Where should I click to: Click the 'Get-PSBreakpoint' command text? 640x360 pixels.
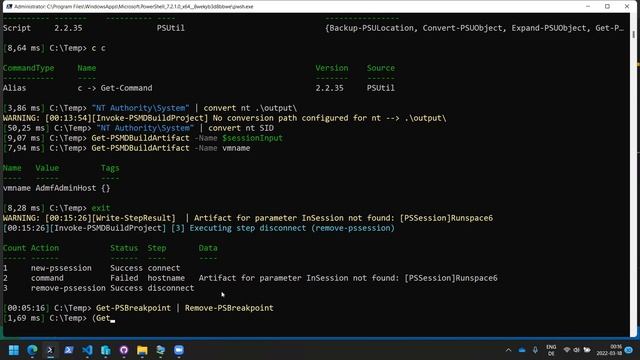[x=133, y=308]
